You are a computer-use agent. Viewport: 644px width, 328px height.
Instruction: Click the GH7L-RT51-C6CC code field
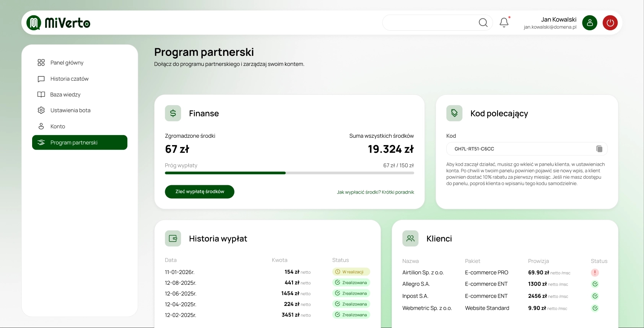(527, 149)
